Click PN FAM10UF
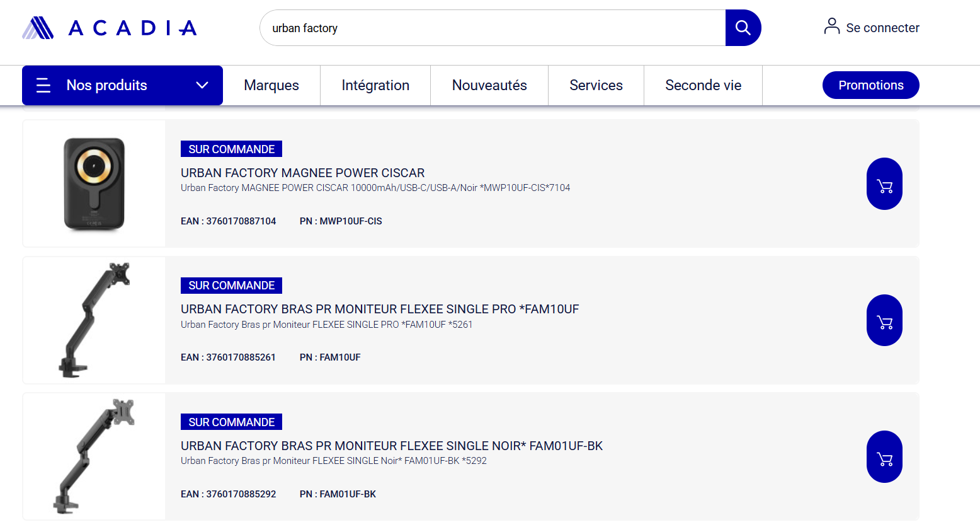 pos(330,357)
